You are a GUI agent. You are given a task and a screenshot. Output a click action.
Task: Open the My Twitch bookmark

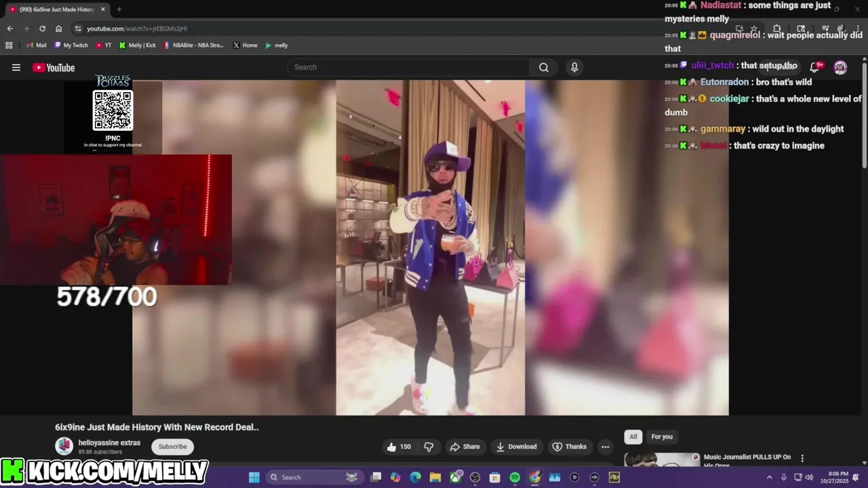tap(71, 45)
